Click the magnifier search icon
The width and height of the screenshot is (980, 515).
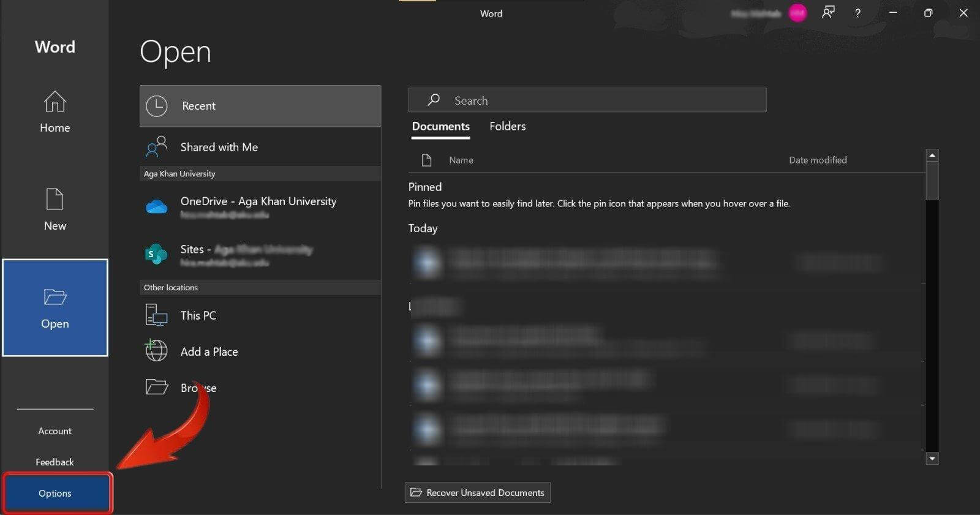click(434, 100)
